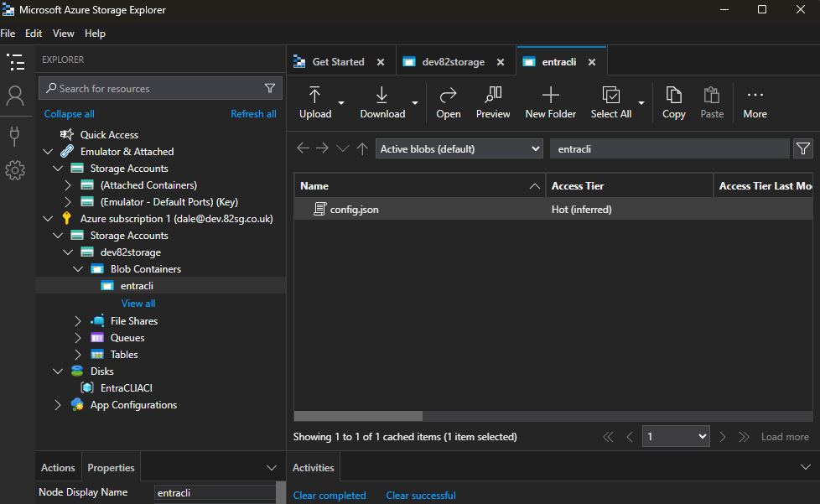Click the Paste toolbar button
820x504 pixels.
(712, 103)
